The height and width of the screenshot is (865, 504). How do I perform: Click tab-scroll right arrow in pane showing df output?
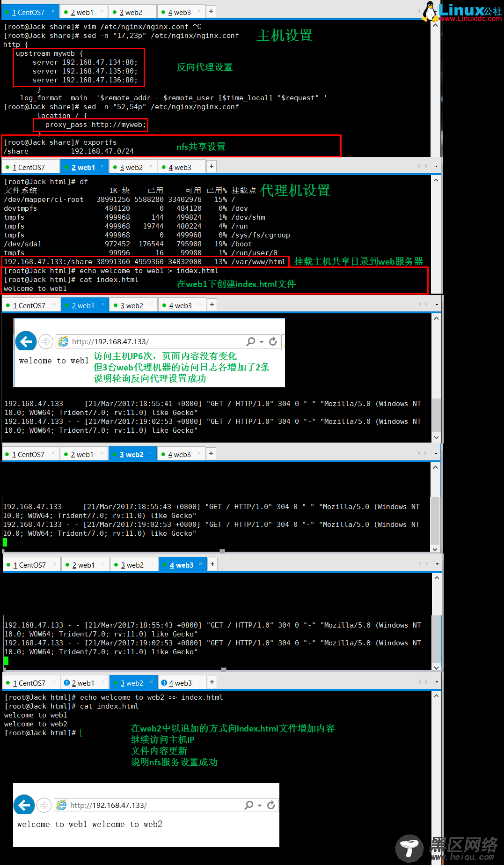[x=425, y=166]
